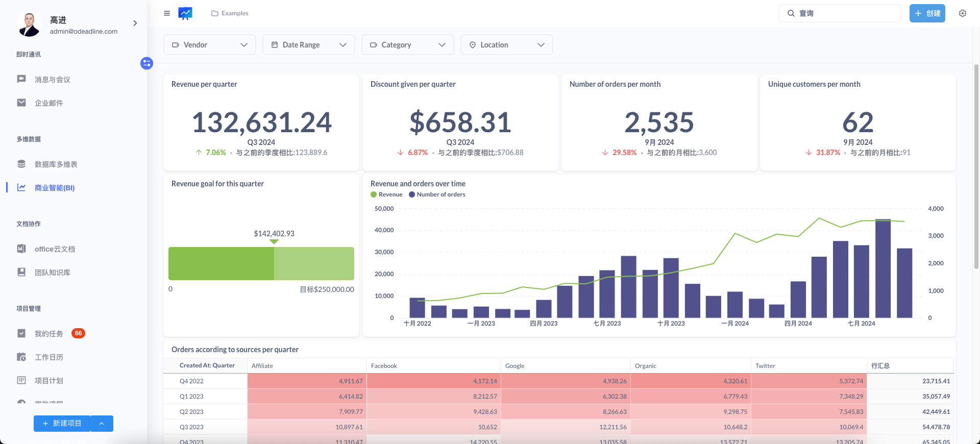This screenshot has height=444, width=980.
Task: Open 我的任务 in sidebar
Action: click(x=49, y=334)
